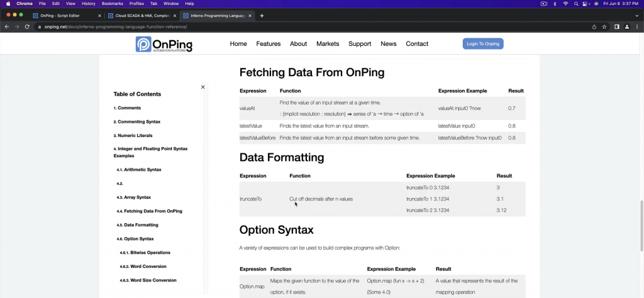Jump to 2. Commenting Syntax section
This screenshot has height=298, width=644.
[x=136, y=122]
